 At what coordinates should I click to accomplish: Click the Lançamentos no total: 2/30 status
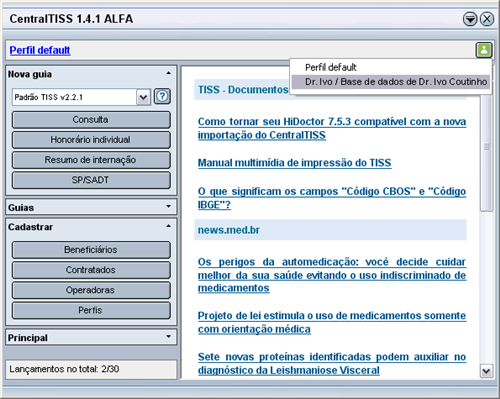pyautogui.click(x=64, y=369)
